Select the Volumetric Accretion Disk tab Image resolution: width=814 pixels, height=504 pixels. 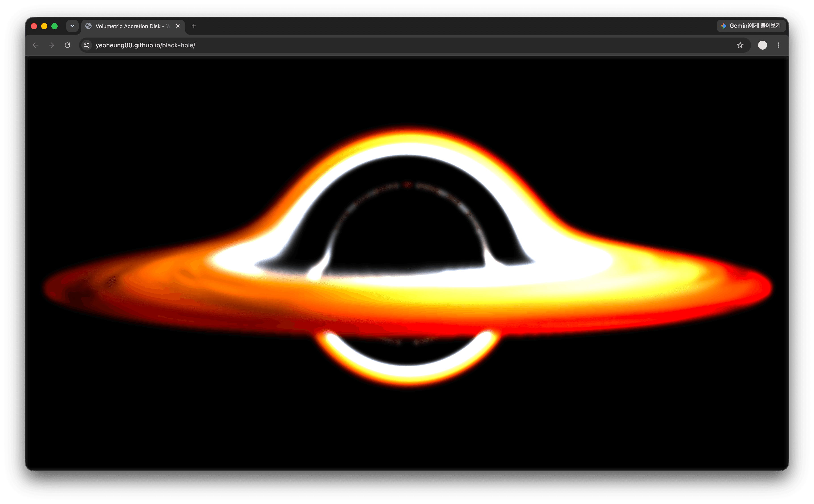[133, 26]
